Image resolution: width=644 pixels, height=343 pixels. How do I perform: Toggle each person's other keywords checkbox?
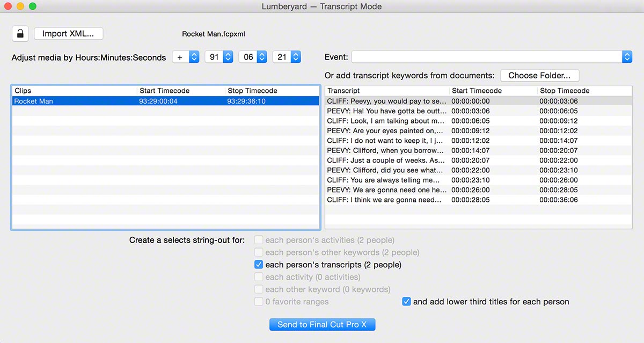(259, 252)
